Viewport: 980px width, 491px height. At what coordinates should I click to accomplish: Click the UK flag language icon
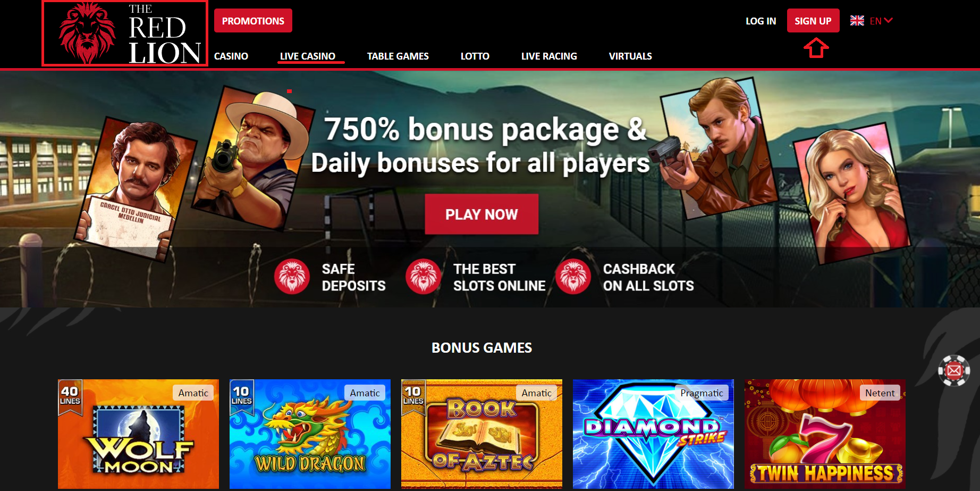click(857, 21)
